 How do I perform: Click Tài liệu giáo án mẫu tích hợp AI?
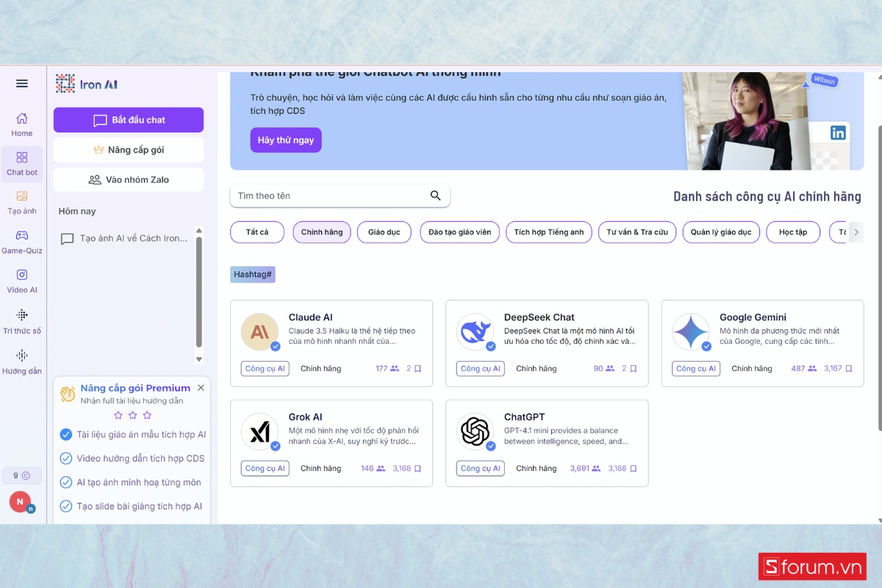pos(133,434)
